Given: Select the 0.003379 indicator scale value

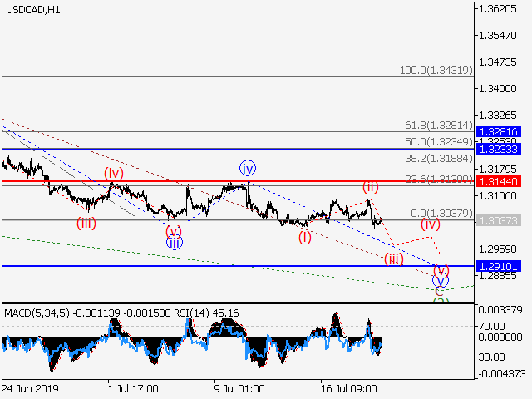Looking at the screenshot, I should [500, 310].
